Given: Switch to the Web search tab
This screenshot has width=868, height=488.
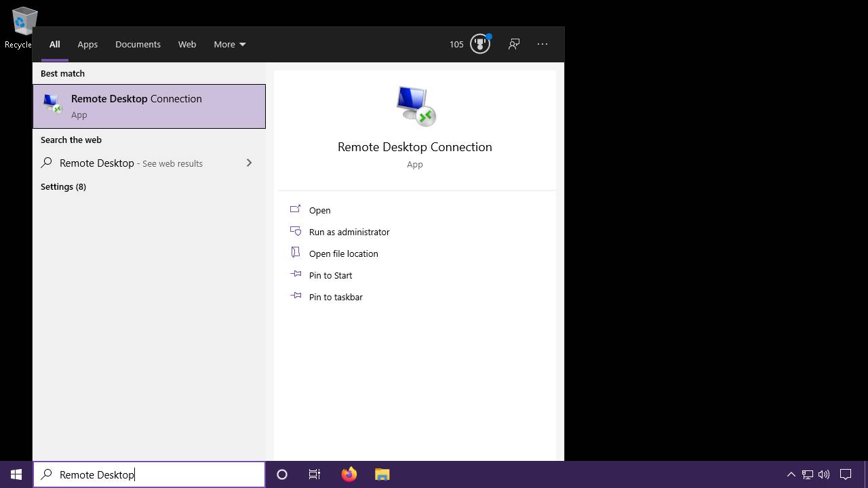Looking at the screenshot, I should (187, 44).
